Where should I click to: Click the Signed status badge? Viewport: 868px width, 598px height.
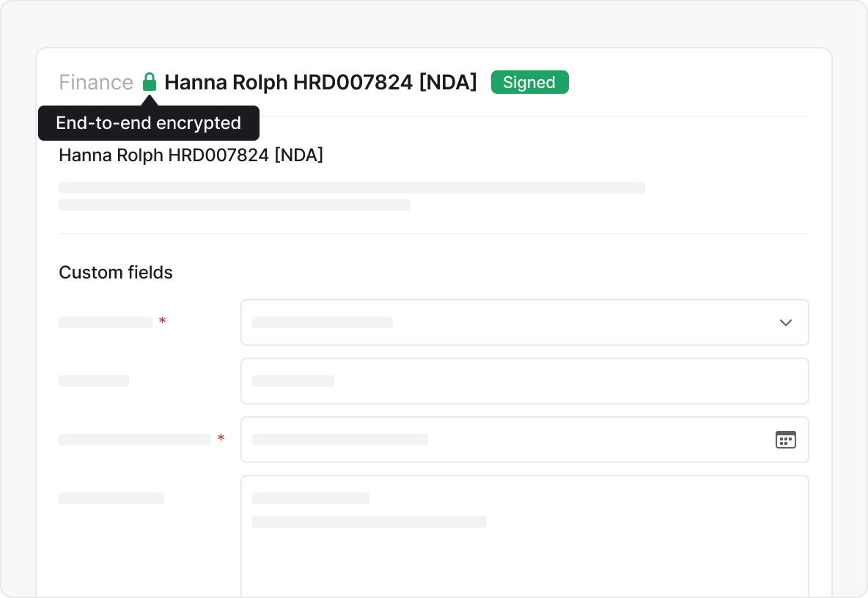(x=529, y=82)
